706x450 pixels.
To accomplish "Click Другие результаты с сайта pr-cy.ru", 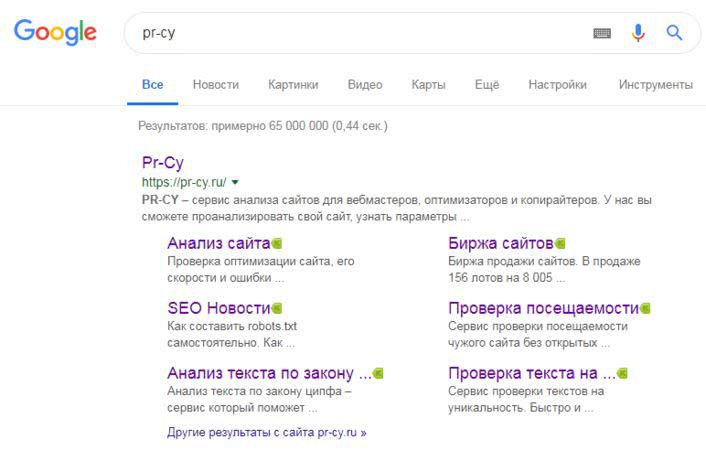I will 267,433.
